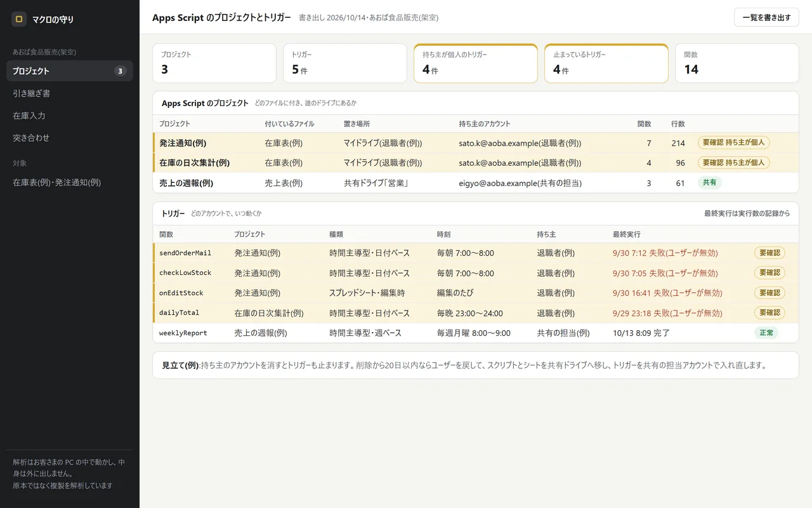Screen dimensions: 812x508
Task: Click the 要確認 badge on onEditStock row
Action: coord(769,293)
